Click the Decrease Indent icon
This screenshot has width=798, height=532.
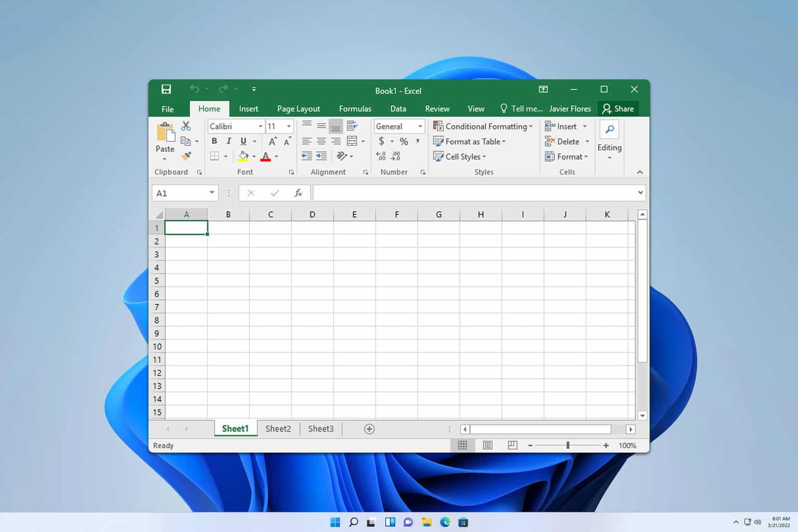point(307,156)
